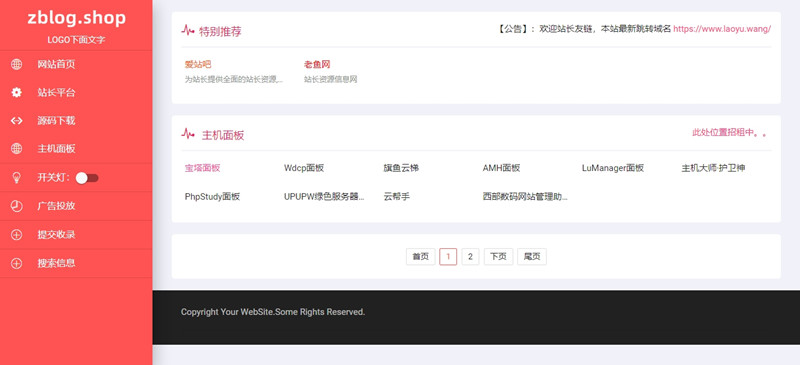The image size is (800, 365).
Task: Open the 爱站吧 recommended site link
Action: (x=198, y=64)
